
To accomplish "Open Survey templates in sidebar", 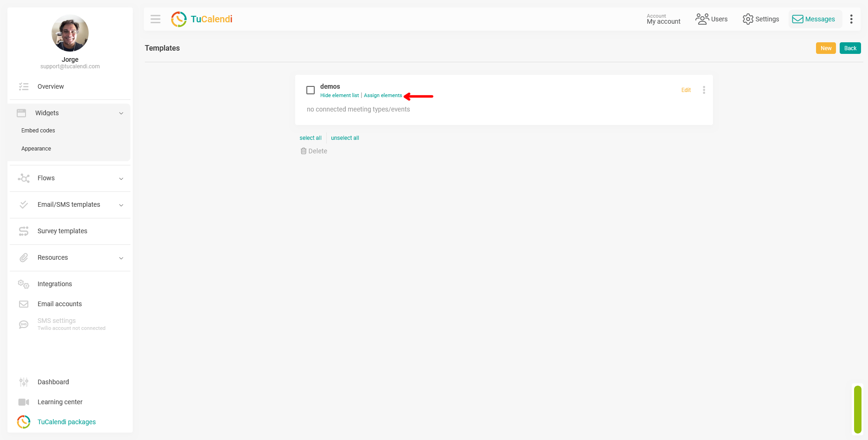I will click(x=62, y=231).
